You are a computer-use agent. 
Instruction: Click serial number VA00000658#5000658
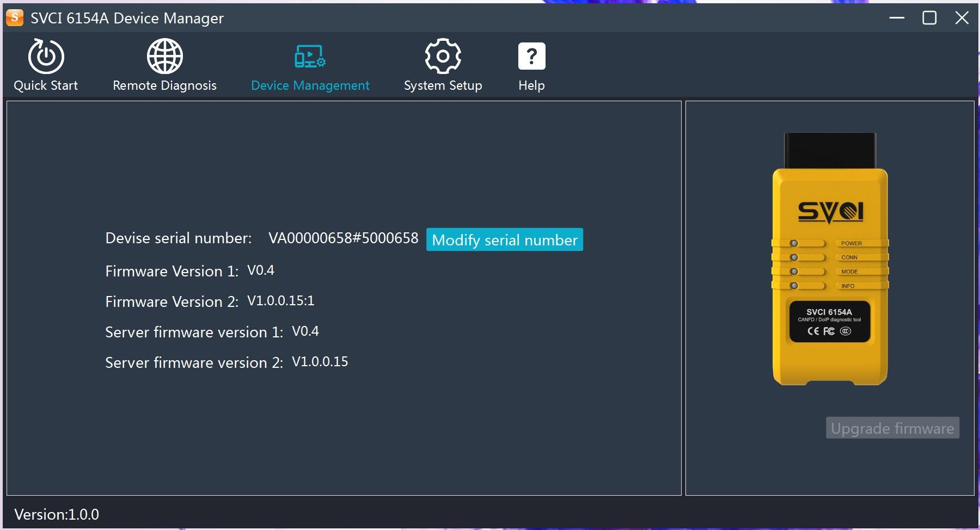343,238
